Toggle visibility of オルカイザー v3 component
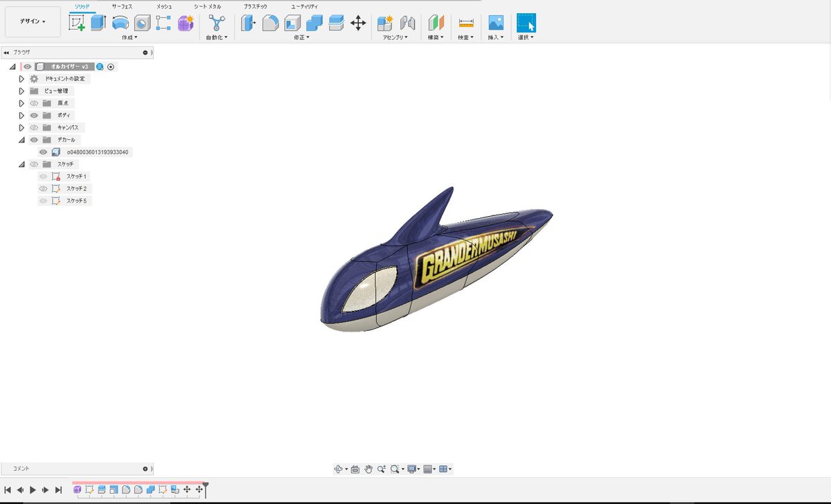 (x=28, y=66)
